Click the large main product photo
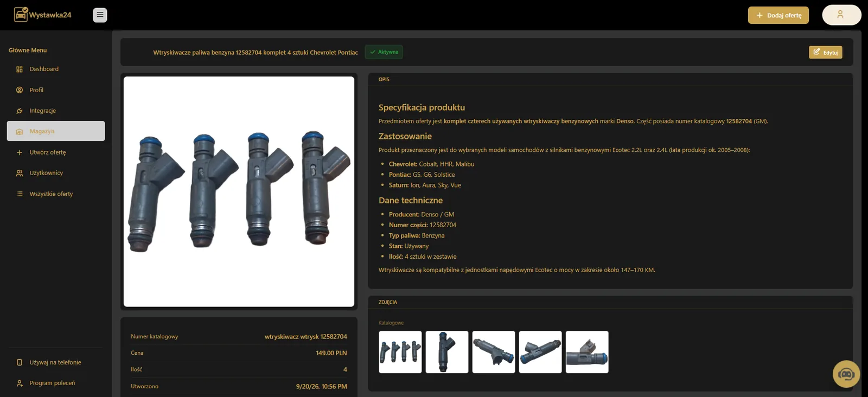Image resolution: width=868 pixels, height=397 pixels. pos(239,191)
